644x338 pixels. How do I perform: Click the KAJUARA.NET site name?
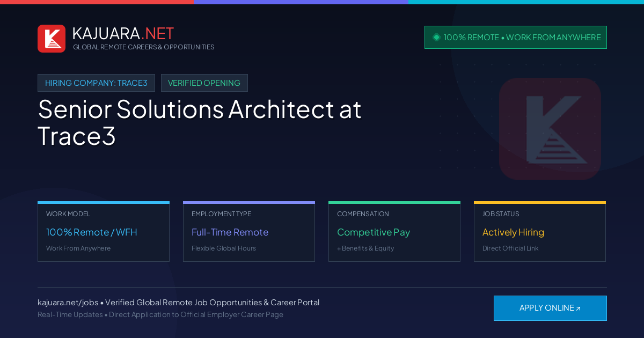click(123, 33)
